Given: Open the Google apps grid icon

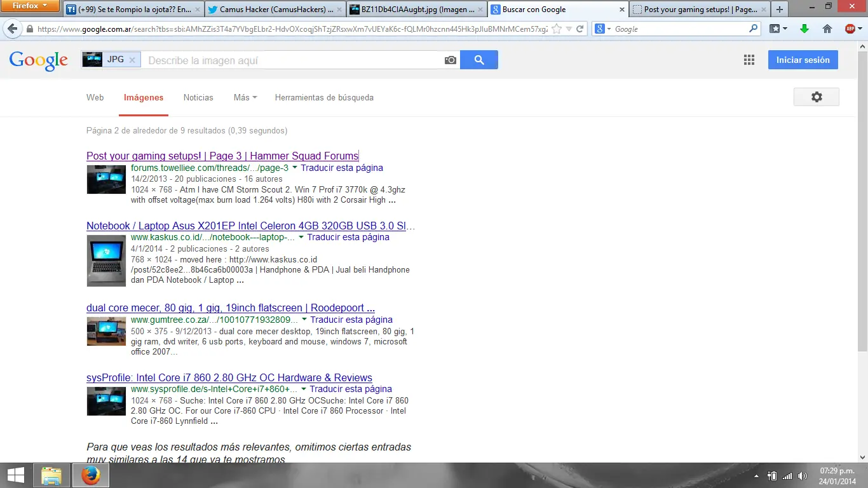Looking at the screenshot, I should [749, 60].
